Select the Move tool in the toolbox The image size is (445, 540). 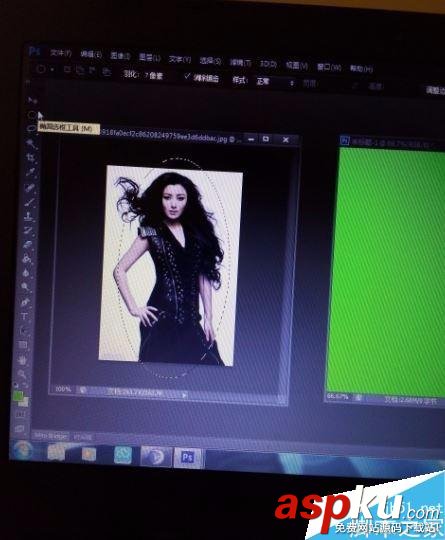coord(33,100)
